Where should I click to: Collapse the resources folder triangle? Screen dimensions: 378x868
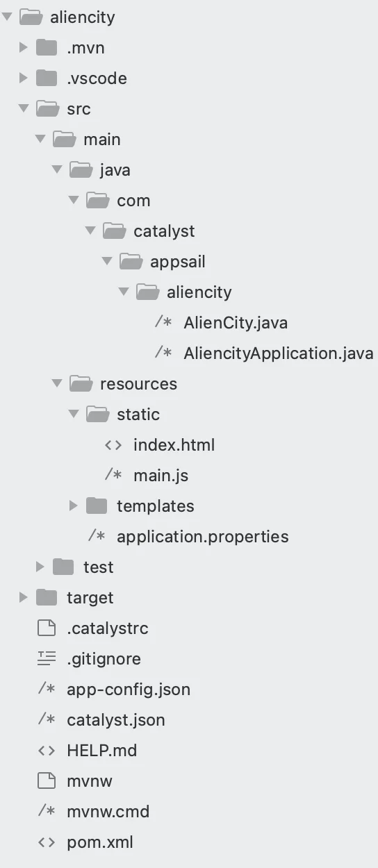coord(57,383)
